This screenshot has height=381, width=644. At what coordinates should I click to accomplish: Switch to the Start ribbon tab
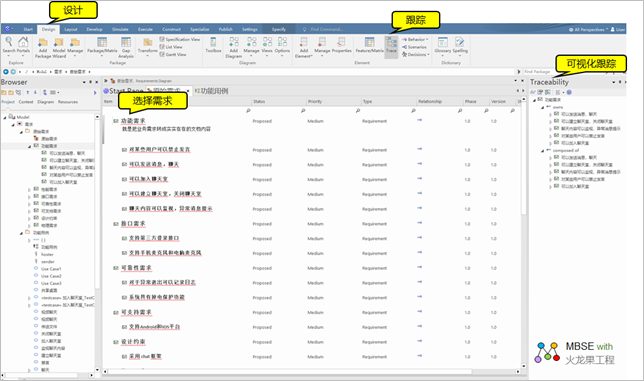point(28,29)
